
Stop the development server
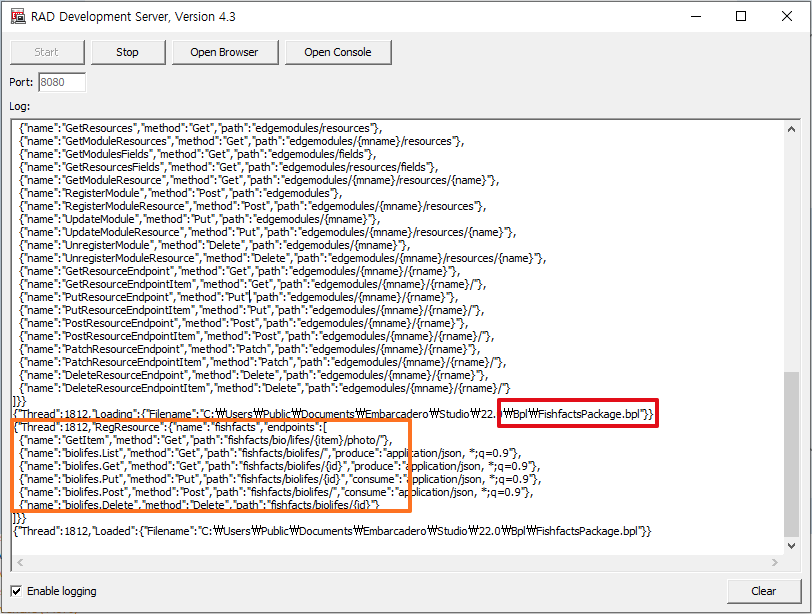click(x=128, y=52)
